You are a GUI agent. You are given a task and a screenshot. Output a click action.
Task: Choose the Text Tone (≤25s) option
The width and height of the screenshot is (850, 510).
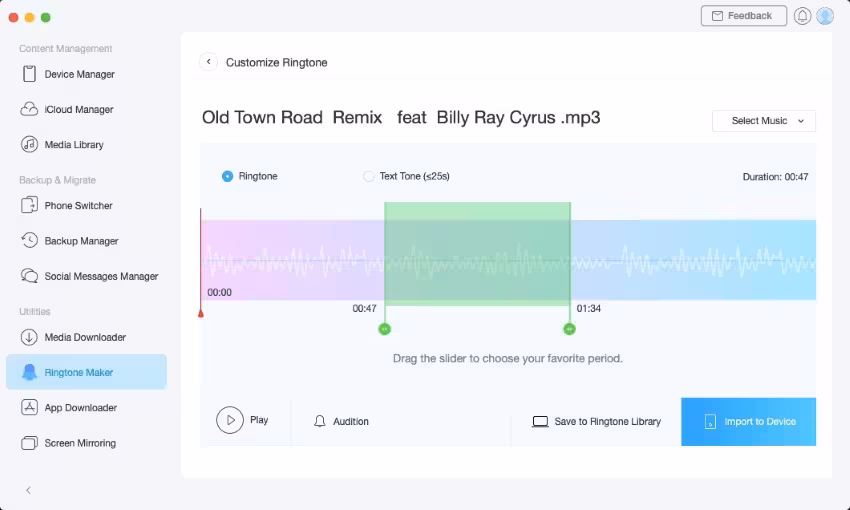(x=369, y=176)
